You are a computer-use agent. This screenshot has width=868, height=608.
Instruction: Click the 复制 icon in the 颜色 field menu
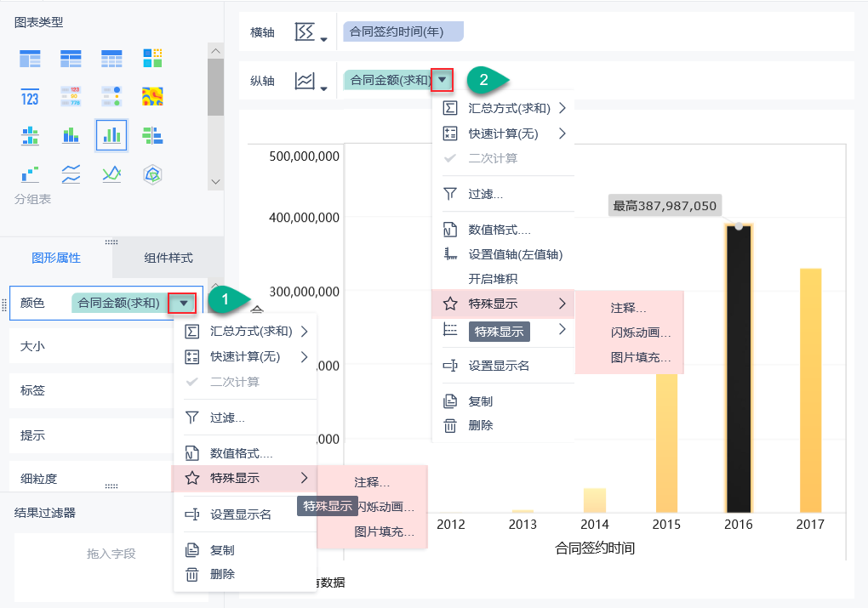pos(191,550)
